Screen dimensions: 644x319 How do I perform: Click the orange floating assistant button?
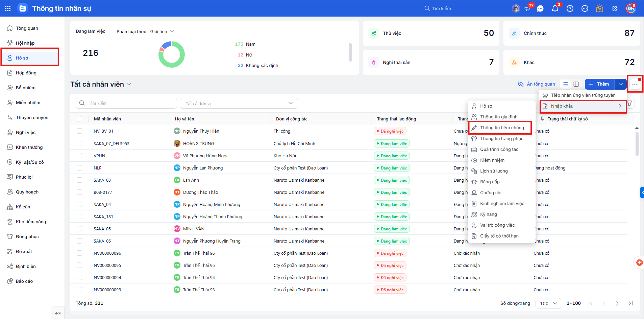639,263
